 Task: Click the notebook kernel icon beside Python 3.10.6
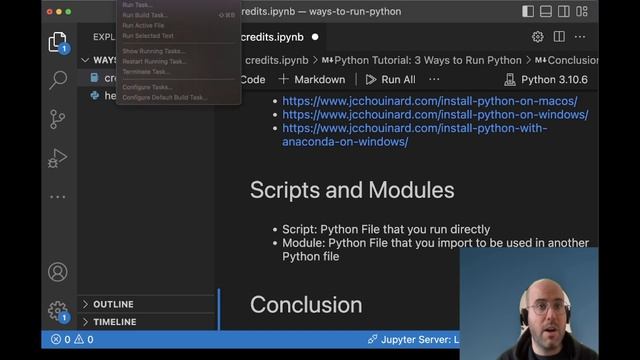(x=510, y=80)
